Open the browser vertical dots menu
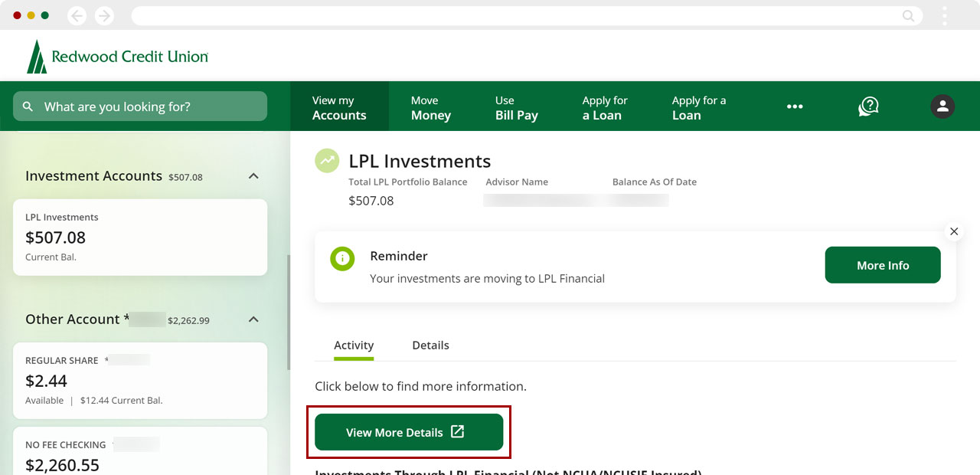Screen dimensions: 980x475 click(945, 15)
